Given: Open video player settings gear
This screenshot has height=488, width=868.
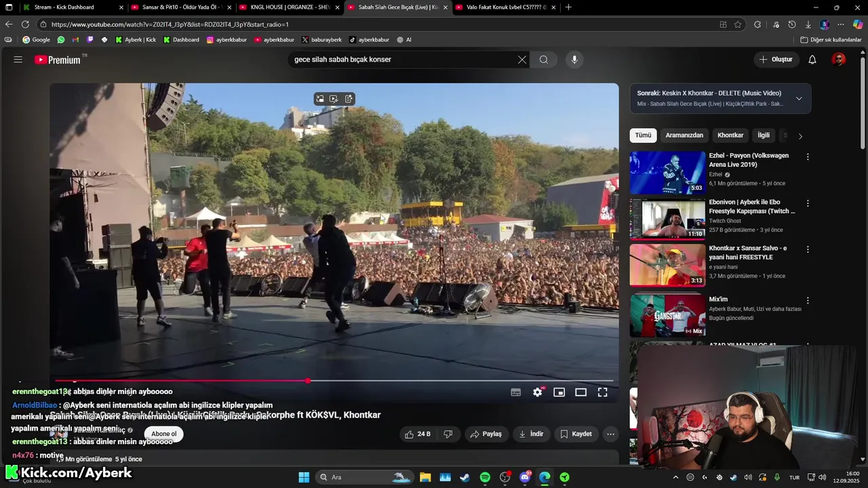Looking at the screenshot, I should [537, 392].
